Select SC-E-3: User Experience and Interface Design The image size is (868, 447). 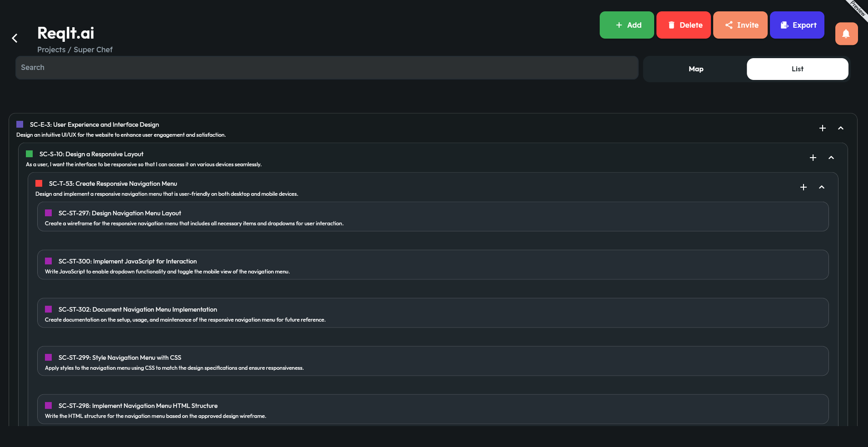[94, 124]
